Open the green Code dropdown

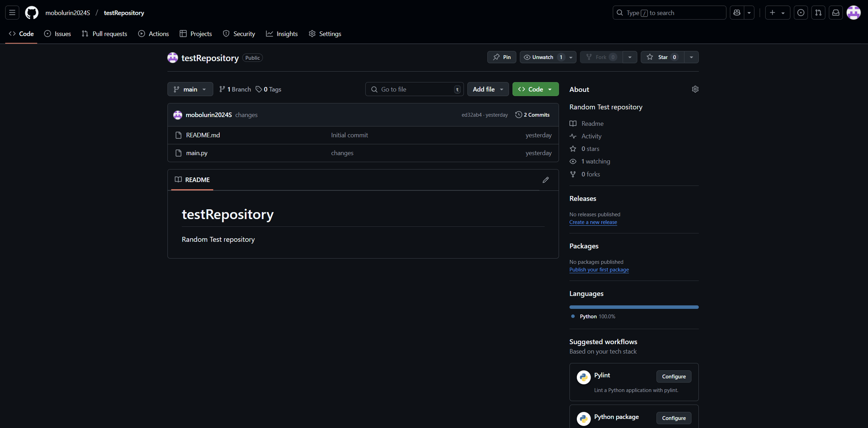[535, 89]
